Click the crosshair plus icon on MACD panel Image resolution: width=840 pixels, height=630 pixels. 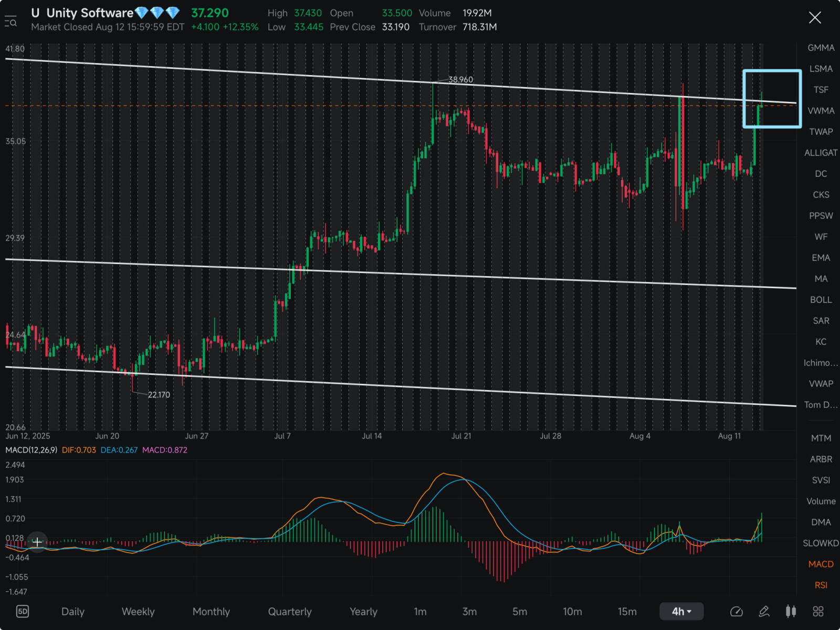coord(37,542)
